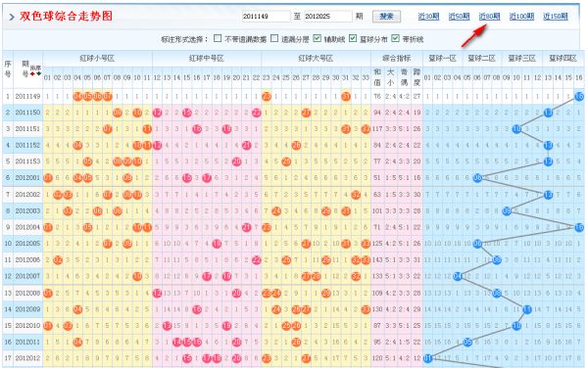Show the 近80期 results link
Viewport: 588px width, 368px height.
click(489, 17)
